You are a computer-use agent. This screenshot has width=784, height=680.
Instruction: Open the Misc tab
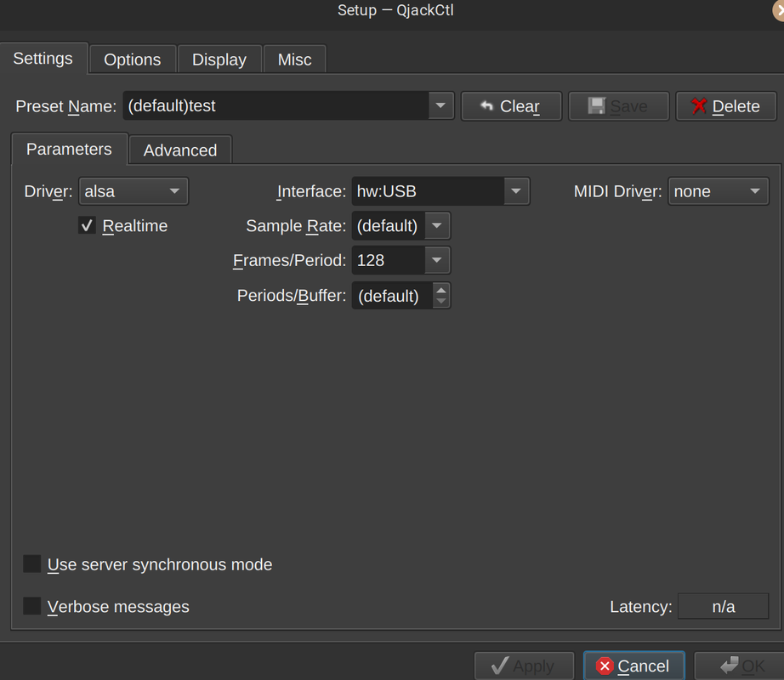coord(294,59)
